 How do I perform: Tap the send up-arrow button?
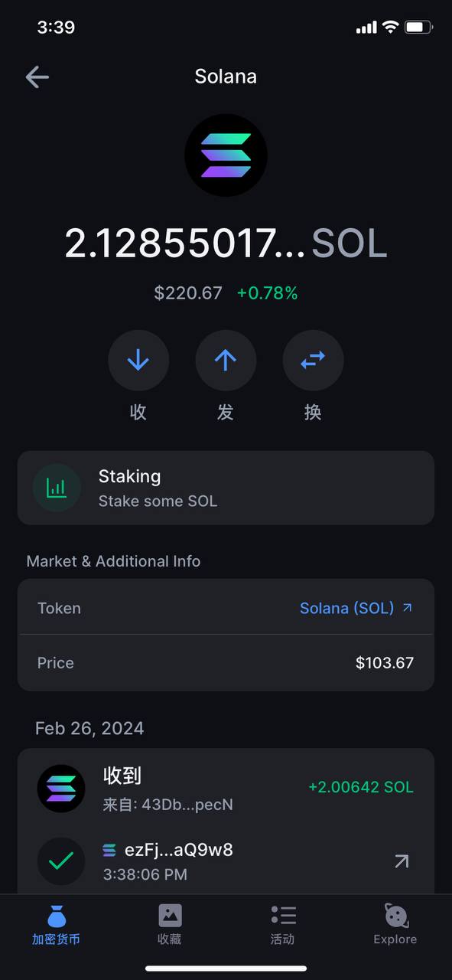(x=226, y=361)
